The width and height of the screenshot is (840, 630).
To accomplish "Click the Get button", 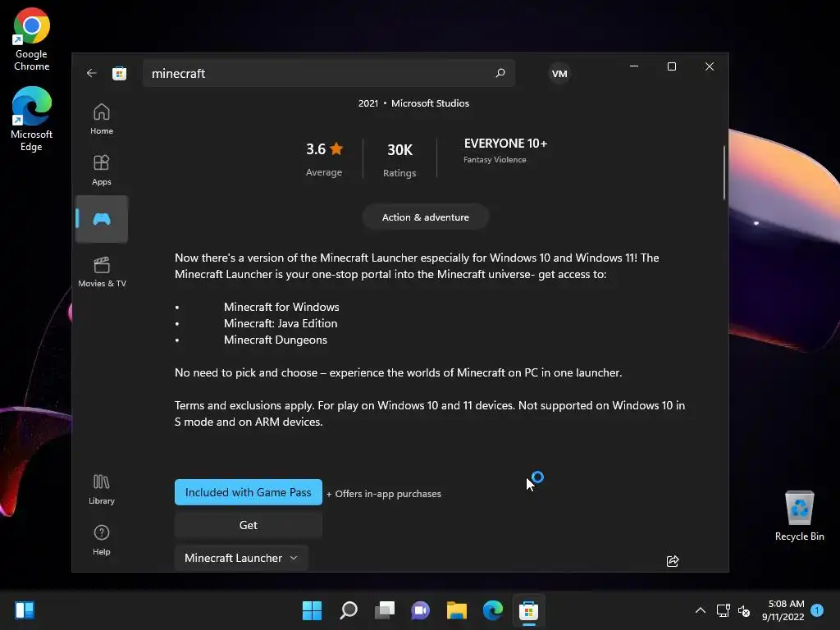I will coord(248,525).
